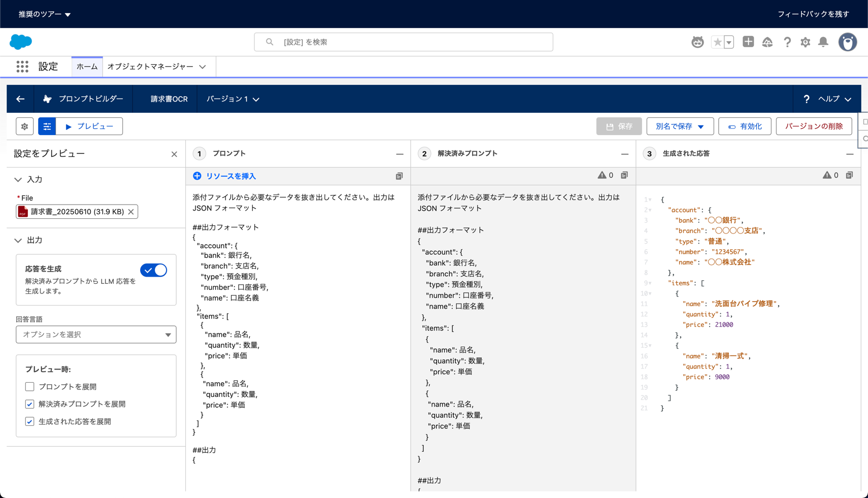Screen dimensions: 868x498
Task: Click in the [設定] を検索 search field
Action: [x=404, y=42]
